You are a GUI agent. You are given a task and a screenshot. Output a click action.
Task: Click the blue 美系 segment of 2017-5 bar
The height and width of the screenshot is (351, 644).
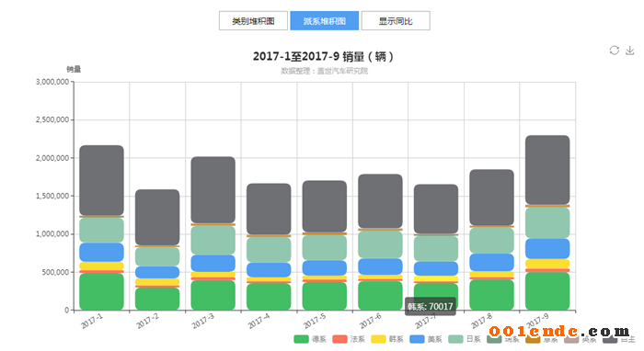(x=325, y=267)
